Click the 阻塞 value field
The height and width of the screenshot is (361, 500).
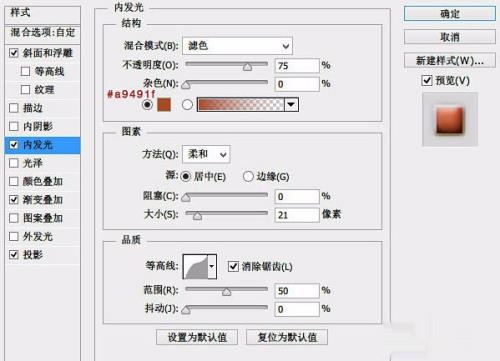tap(297, 197)
